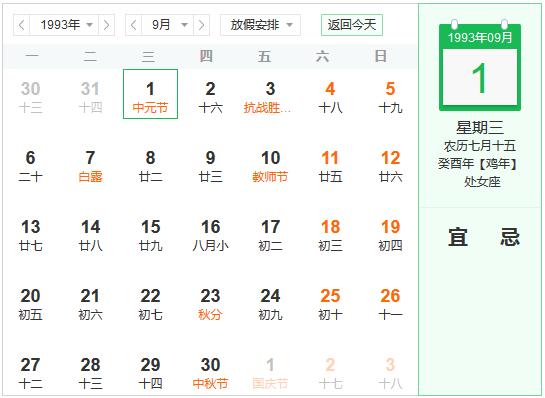Select Saturday September 25
Image resolution: width=545 pixels, height=398 pixels.
[x=330, y=304]
